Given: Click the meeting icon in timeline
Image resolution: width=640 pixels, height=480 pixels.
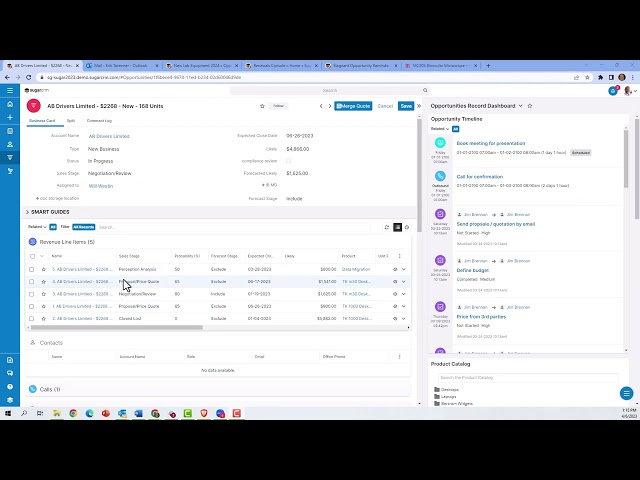Looking at the screenshot, I should (x=440, y=142).
